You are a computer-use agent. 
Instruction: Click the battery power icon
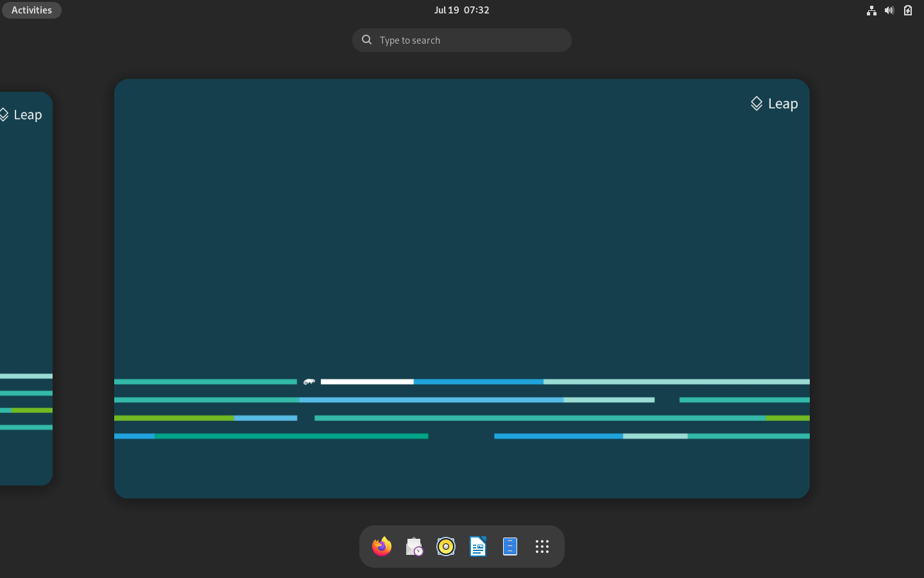(908, 10)
